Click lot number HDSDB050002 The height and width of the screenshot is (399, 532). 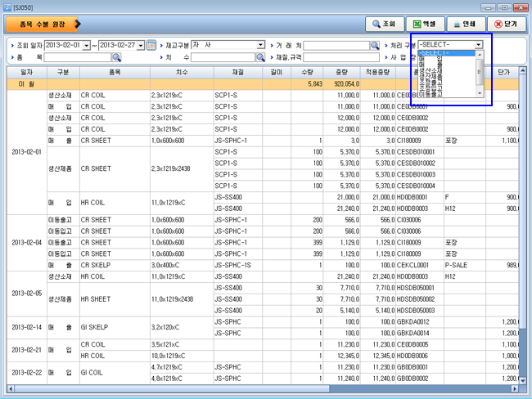(416, 299)
